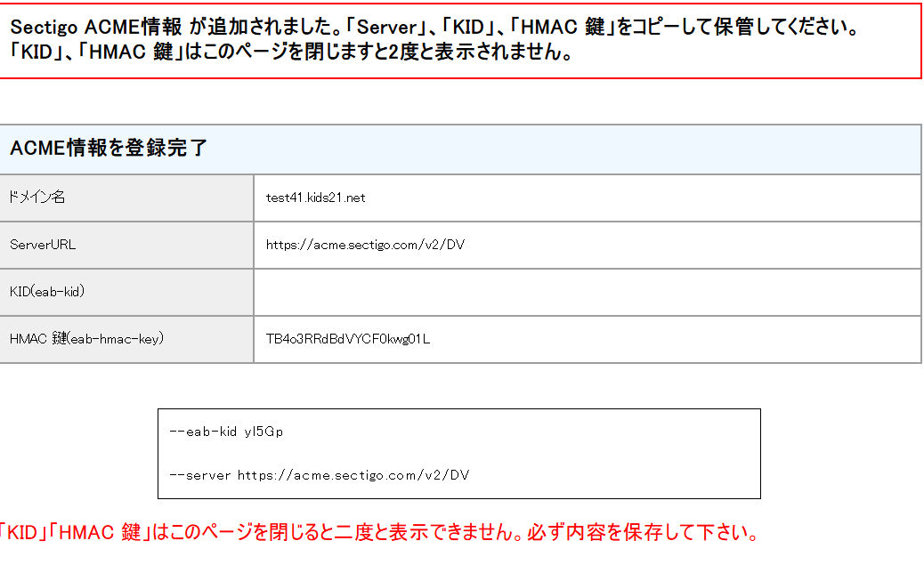Image resolution: width=924 pixels, height=573 pixels.
Task: Click the ドメイン名 row label
Action: point(37,198)
